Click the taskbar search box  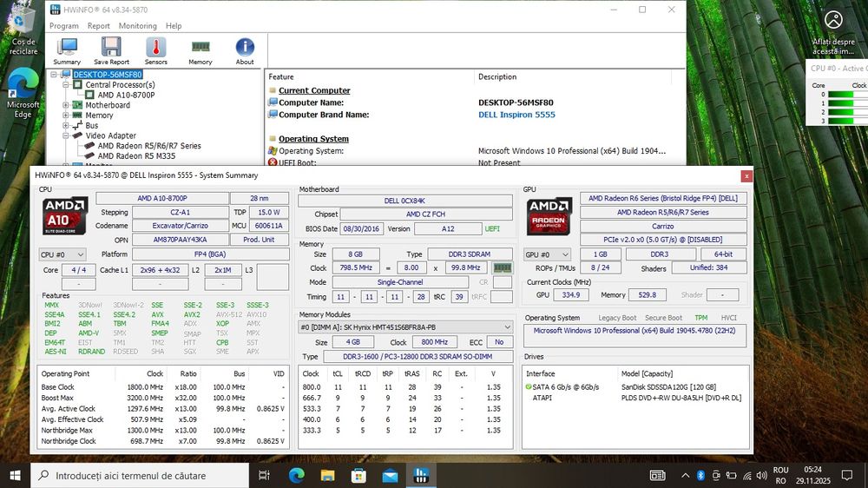(x=140, y=475)
